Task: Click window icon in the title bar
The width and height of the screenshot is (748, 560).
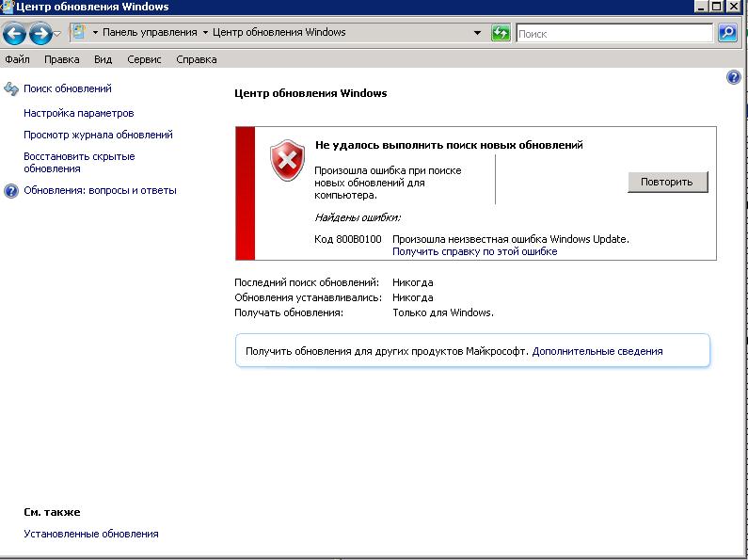Action: coord(7,7)
